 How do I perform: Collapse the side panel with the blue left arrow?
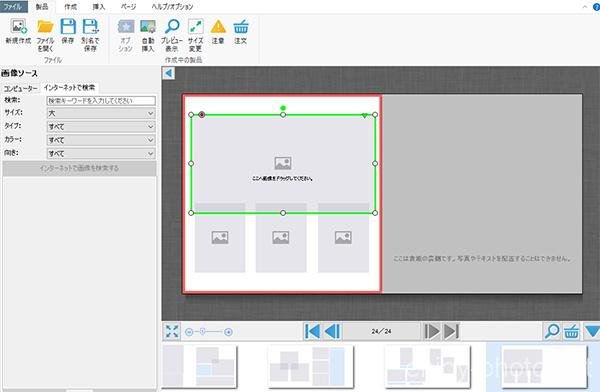[x=169, y=73]
